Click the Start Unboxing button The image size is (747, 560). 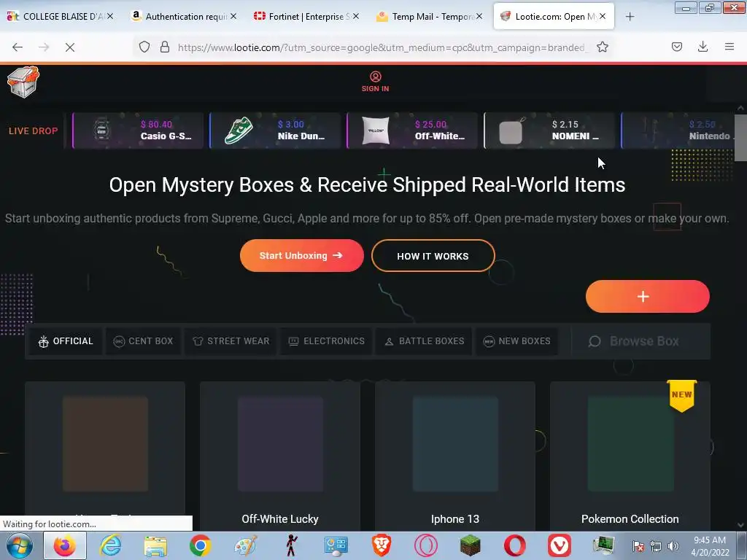click(x=301, y=256)
